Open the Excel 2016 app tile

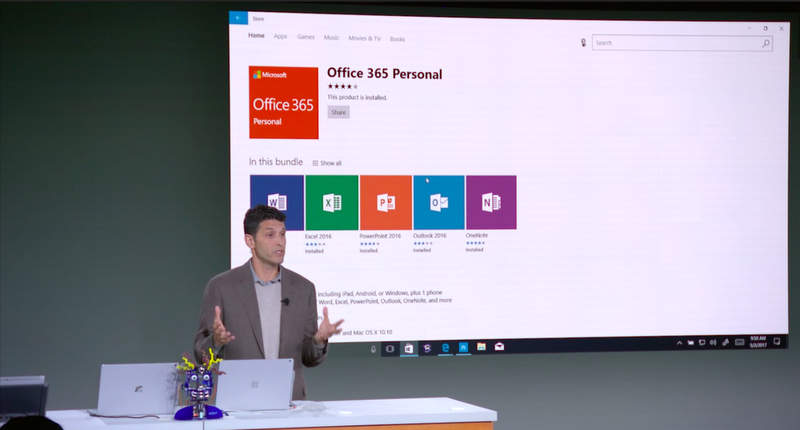(x=332, y=203)
